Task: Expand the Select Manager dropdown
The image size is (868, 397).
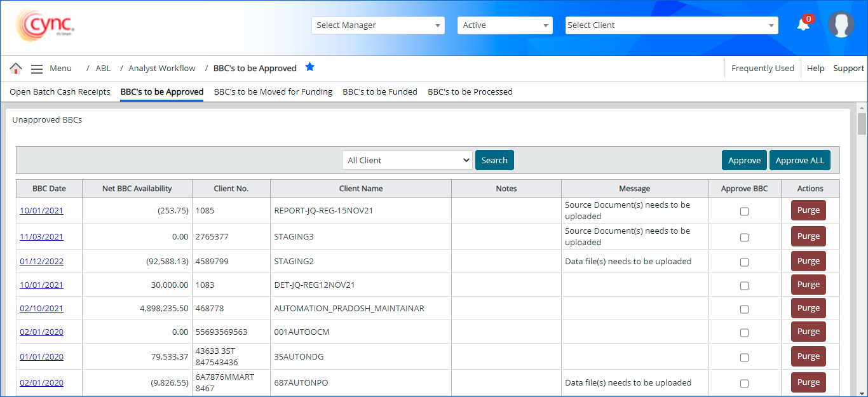Action: tap(377, 25)
